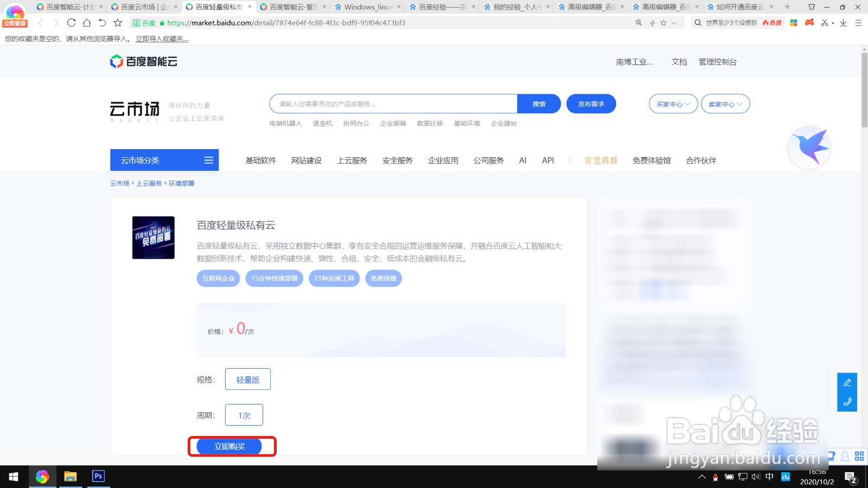
Task: Select the 轻量版 specification option
Action: click(248, 380)
